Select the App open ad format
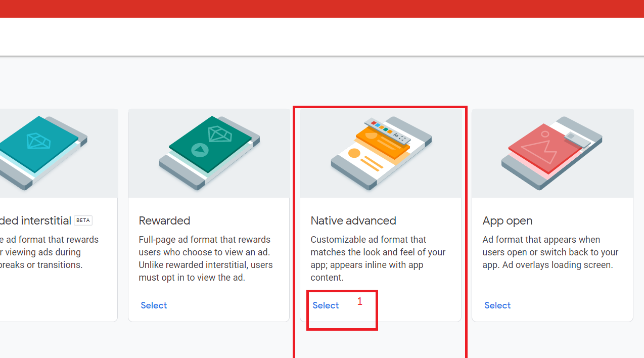 497,305
